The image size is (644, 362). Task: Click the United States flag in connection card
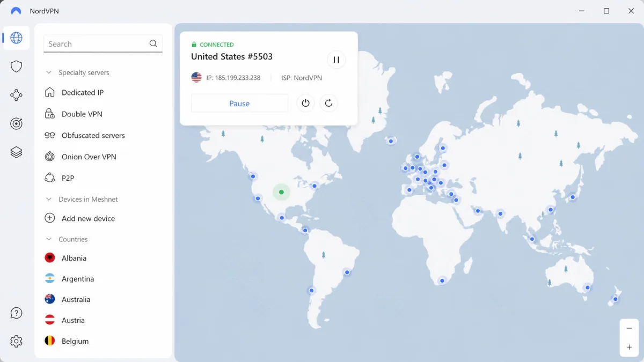coord(196,78)
